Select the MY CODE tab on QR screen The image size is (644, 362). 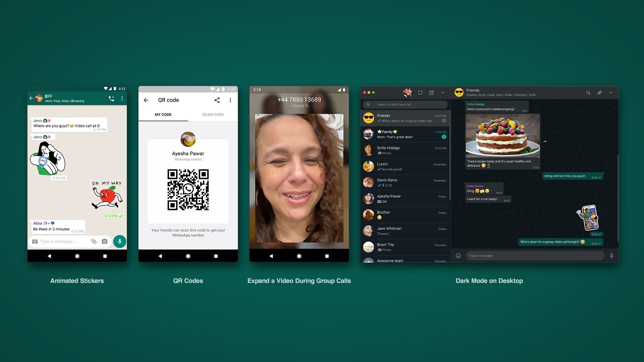coord(163,115)
